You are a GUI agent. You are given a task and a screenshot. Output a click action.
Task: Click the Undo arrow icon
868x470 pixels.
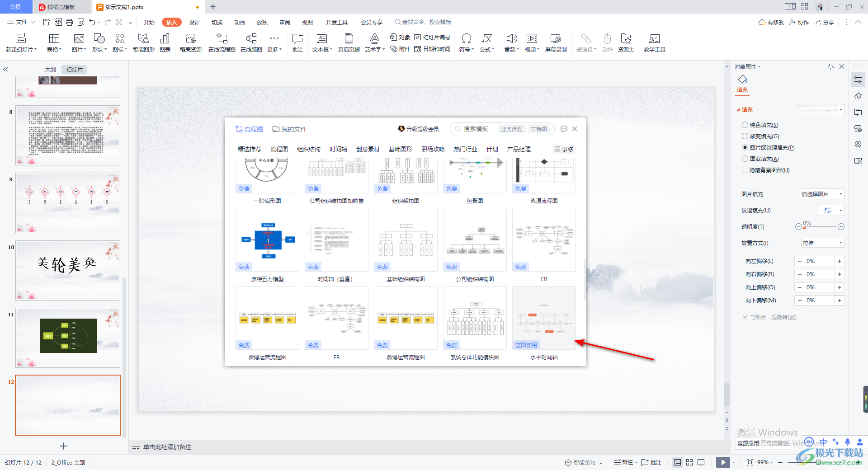point(92,22)
